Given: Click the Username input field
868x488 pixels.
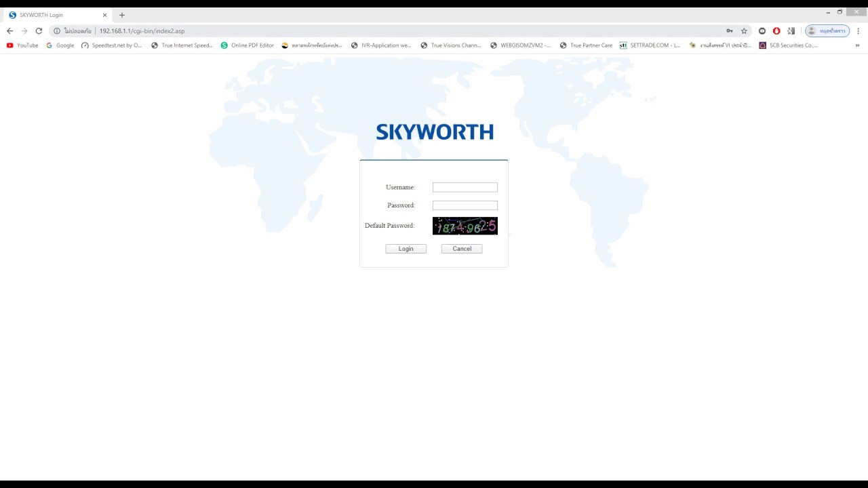Looking at the screenshot, I should click(465, 188).
